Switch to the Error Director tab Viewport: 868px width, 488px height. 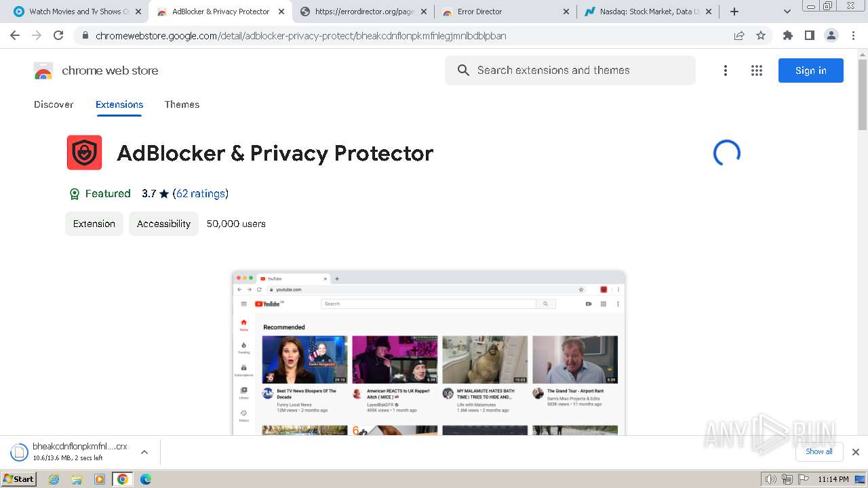505,12
